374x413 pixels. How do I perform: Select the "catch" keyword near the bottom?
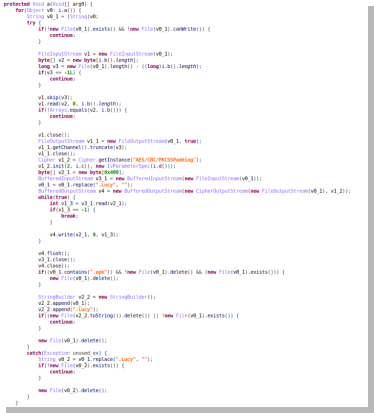point(34,353)
